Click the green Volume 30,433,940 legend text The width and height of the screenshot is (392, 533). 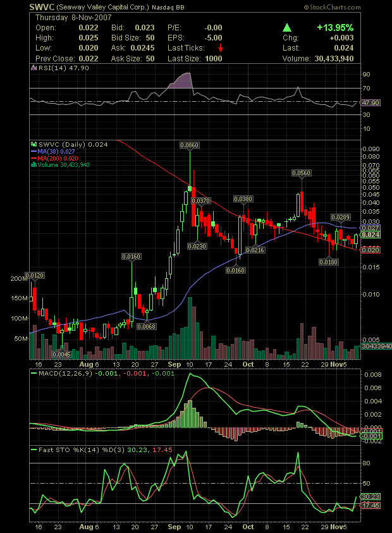pos(64,165)
